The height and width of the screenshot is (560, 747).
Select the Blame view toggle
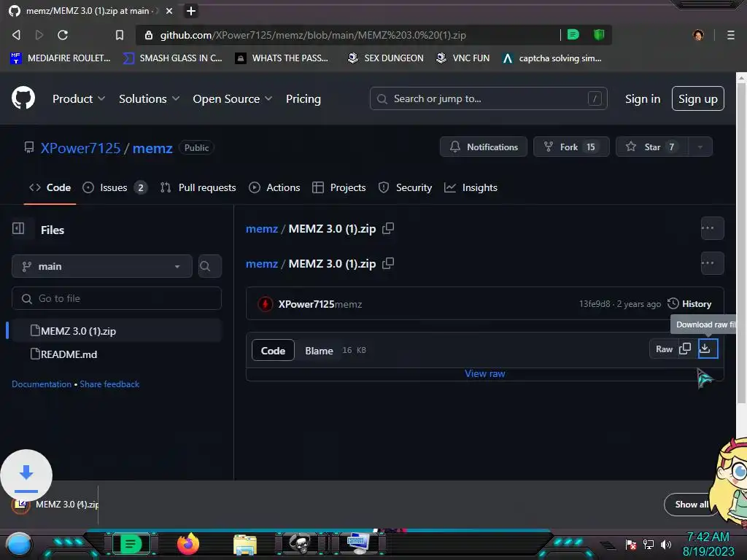tap(319, 351)
